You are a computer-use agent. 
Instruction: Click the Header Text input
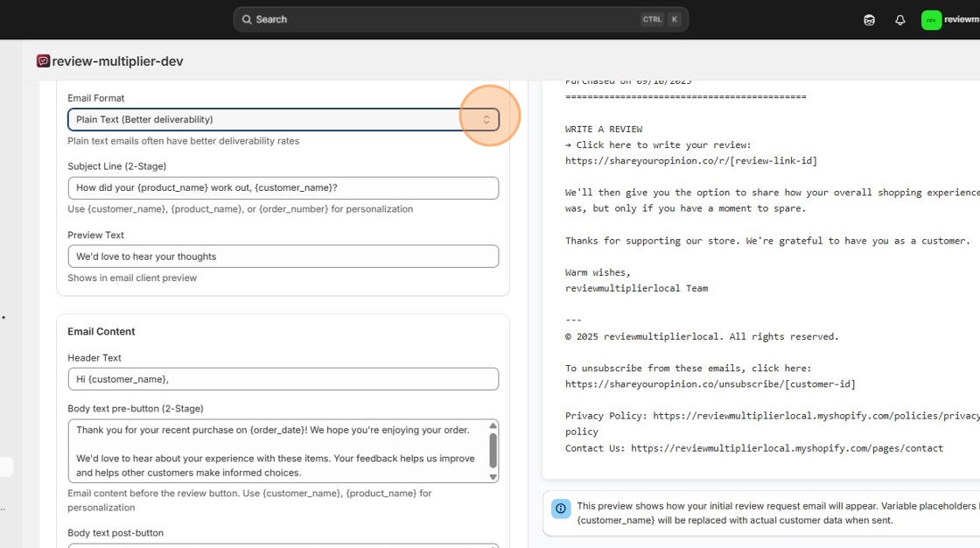tap(283, 378)
